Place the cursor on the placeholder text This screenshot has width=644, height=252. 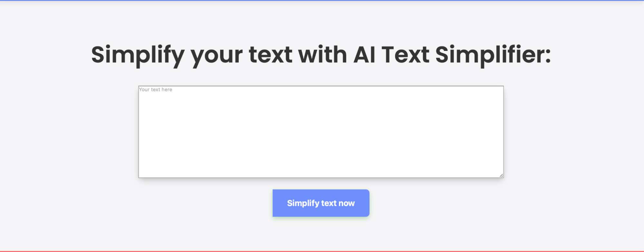155,89
